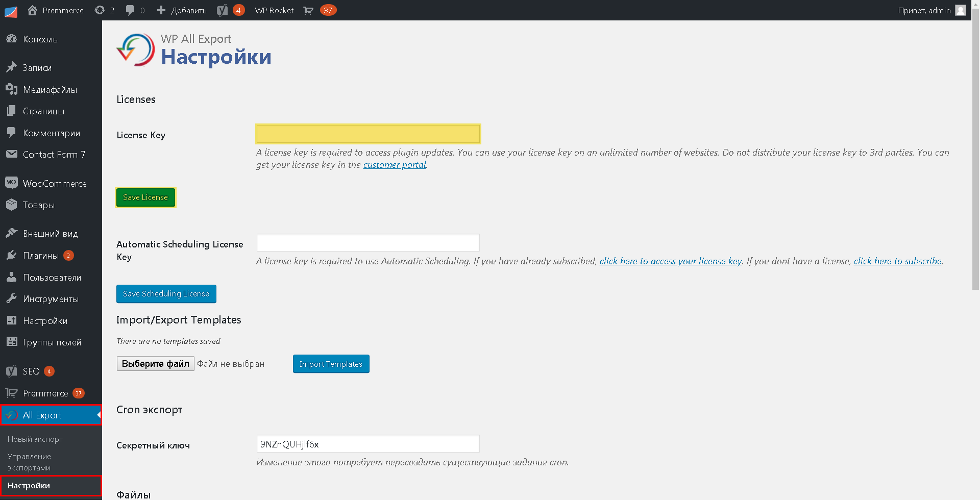Image resolution: width=980 pixels, height=500 pixels.
Task: Click the Внешний вид brush icon
Action: (x=11, y=233)
